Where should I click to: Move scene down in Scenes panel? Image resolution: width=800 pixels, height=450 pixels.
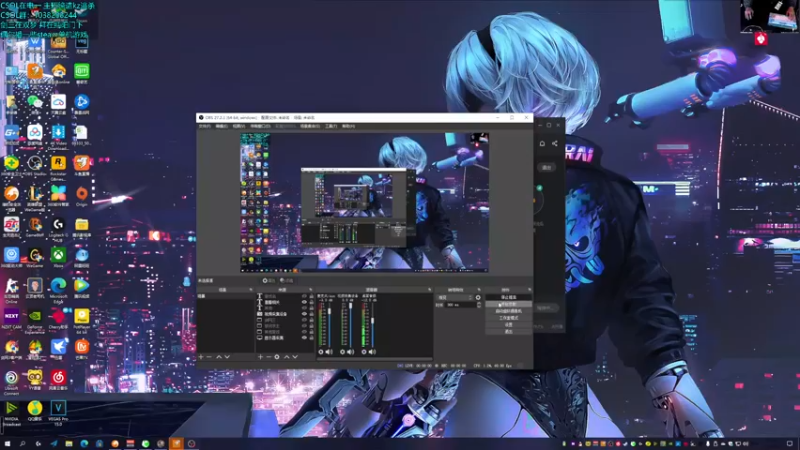[227, 357]
